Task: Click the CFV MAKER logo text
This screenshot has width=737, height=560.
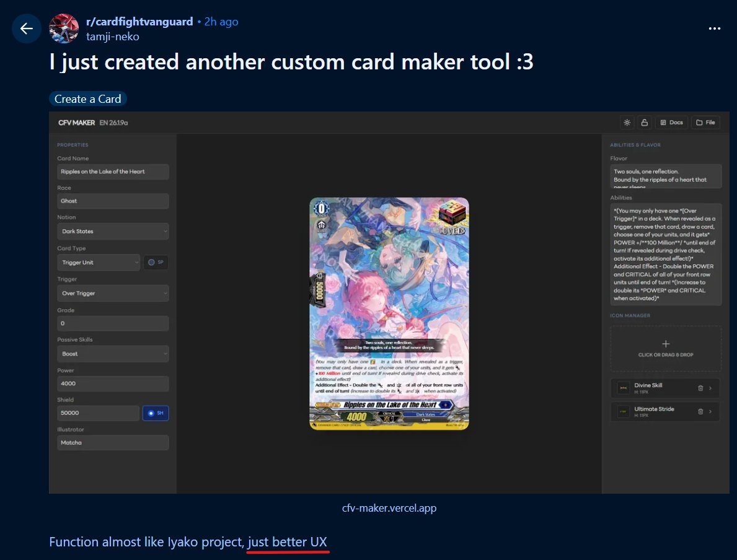Action: click(x=77, y=123)
